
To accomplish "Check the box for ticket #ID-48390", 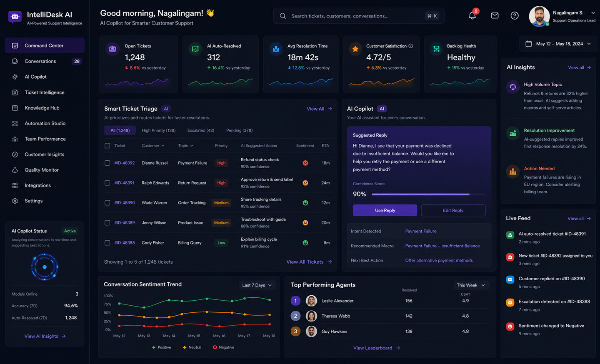I will [x=107, y=203].
